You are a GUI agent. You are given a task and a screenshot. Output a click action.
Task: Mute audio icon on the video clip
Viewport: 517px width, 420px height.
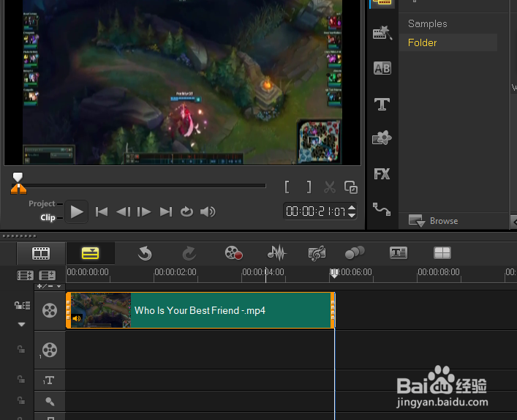tap(77, 318)
